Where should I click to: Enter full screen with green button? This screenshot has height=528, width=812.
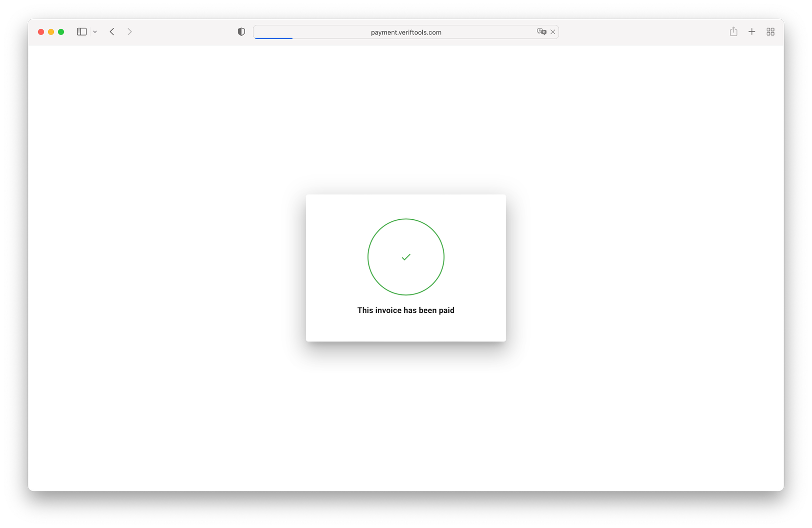[x=61, y=32]
